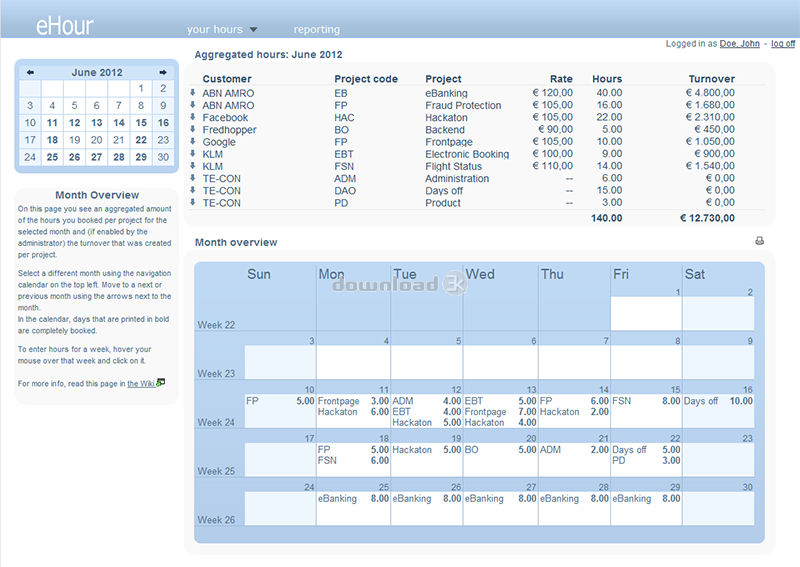The height and width of the screenshot is (567, 800).
Task: Select the total turnover € 12.730,00
Action: pos(708,218)
